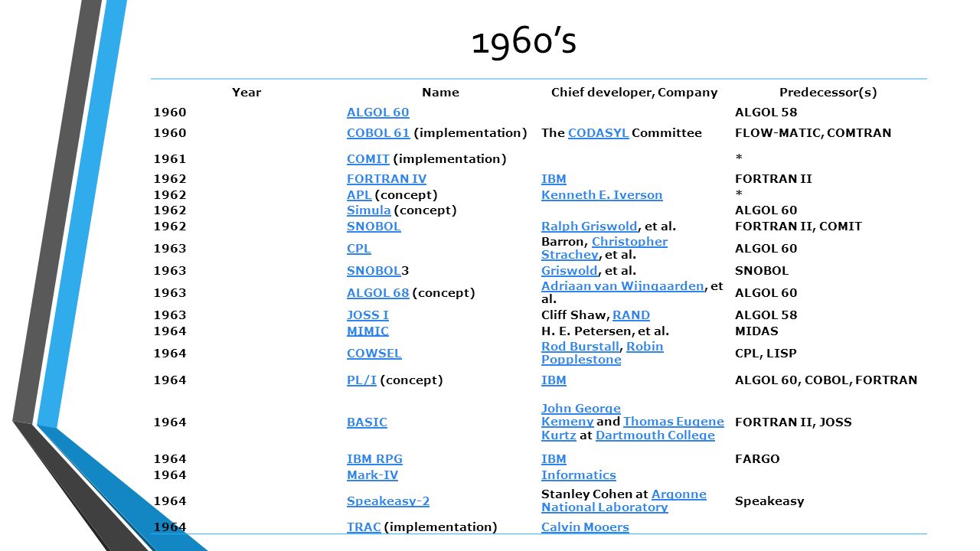Click the IBM RPG link

pos(374,459)
